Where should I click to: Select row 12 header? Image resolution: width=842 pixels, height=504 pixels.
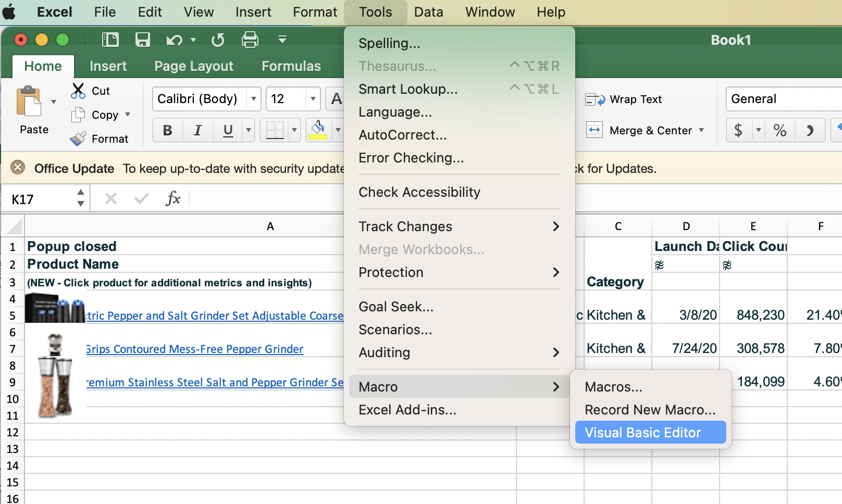[x=13, y=432]
